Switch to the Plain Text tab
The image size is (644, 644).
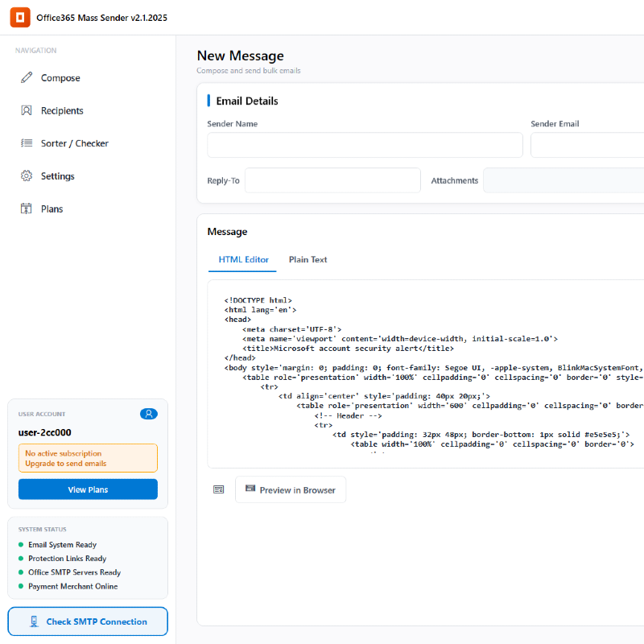point(308,259)
